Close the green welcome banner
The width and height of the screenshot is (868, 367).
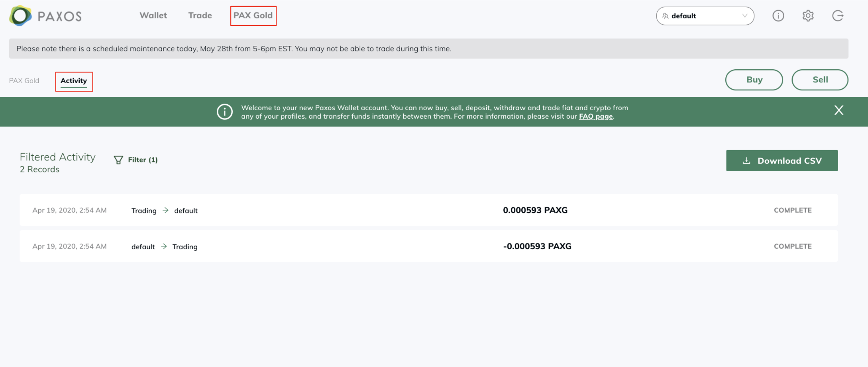839,110
